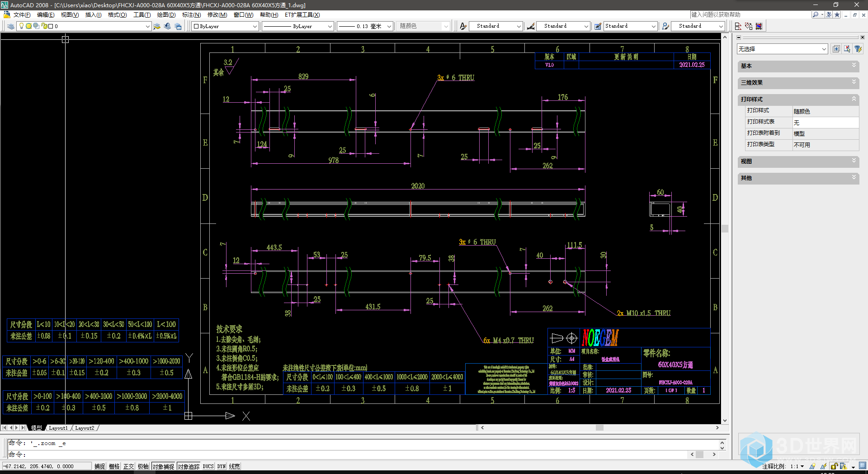Click the Layer Previous icon

click(x=167, y=26)
